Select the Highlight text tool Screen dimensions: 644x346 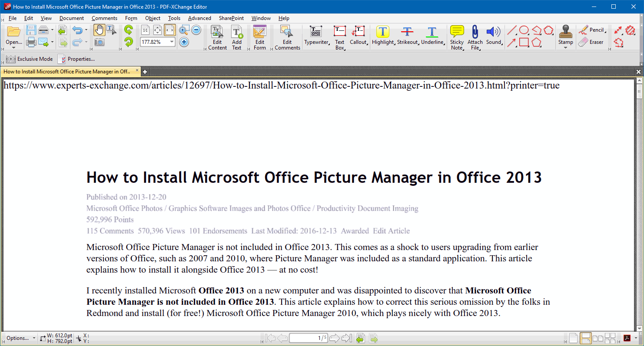coord(383,36)
